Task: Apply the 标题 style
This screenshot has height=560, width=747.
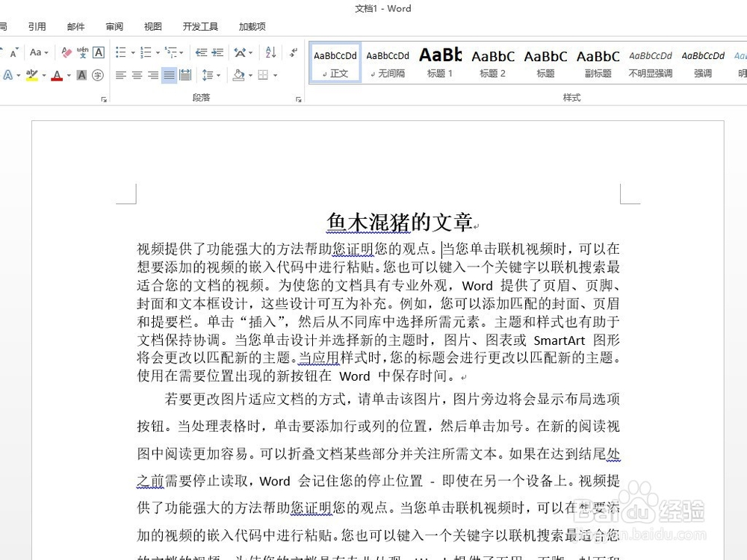Action: [x=545, y=63]
